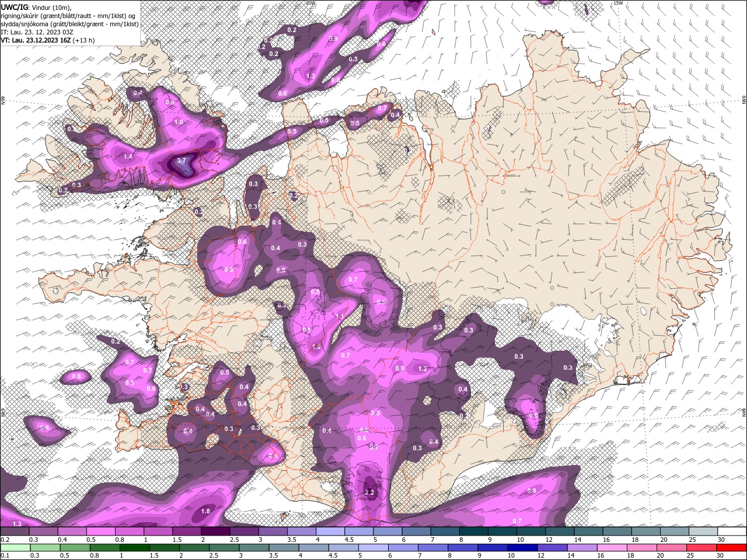This screenshot has width=747, height=560.
Task: Click the '12' label on the lower legend
Action: click(541, 555)
